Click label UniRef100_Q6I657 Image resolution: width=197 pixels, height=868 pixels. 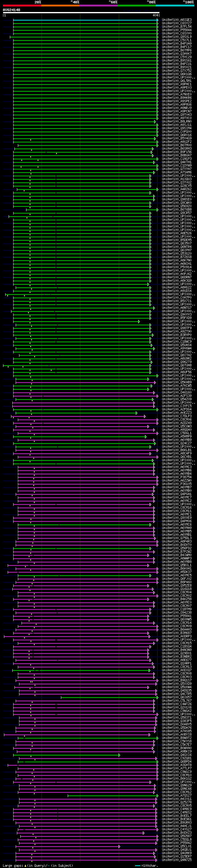click(177, 697)
